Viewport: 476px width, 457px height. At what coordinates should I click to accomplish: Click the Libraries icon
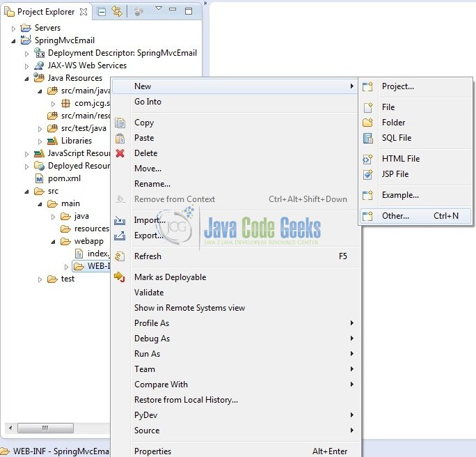52,141
